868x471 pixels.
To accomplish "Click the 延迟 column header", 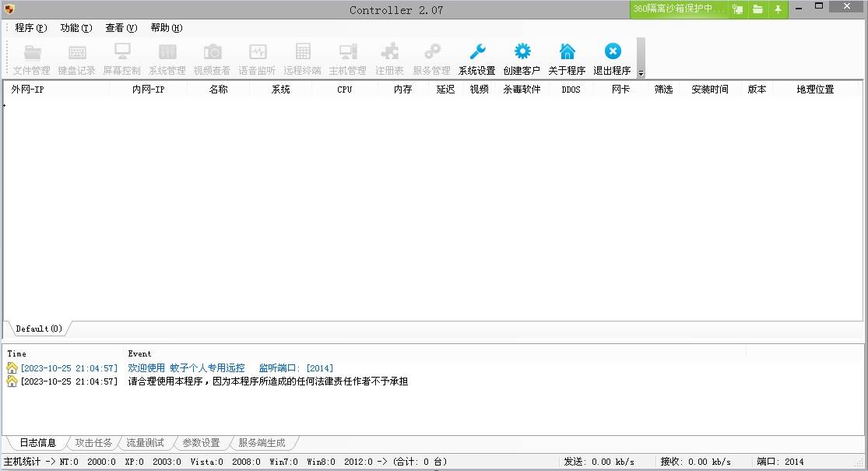I will pos(445,89).
